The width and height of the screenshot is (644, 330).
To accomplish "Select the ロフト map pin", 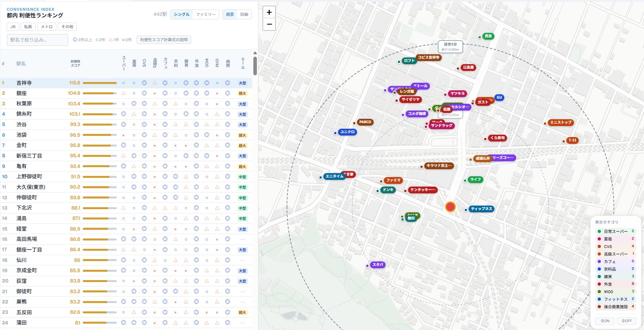I will click(409, 61).
